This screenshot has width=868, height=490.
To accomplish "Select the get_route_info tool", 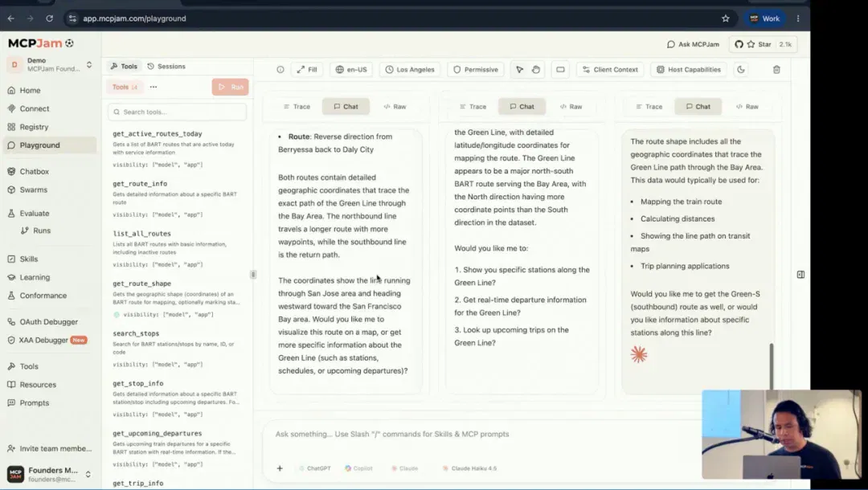I will (177, 198).
